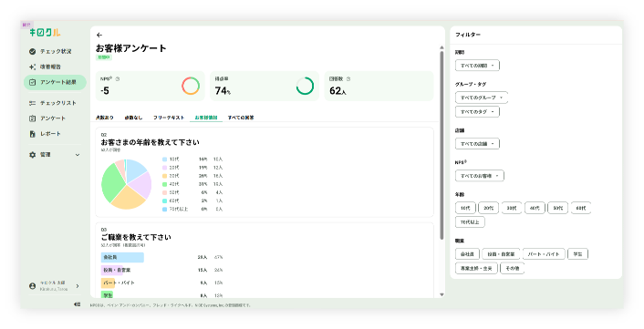Viewport: 644px width, 329px height.
Task: Click the アンケート clipboard icon
Action: [x=33, y=118]
